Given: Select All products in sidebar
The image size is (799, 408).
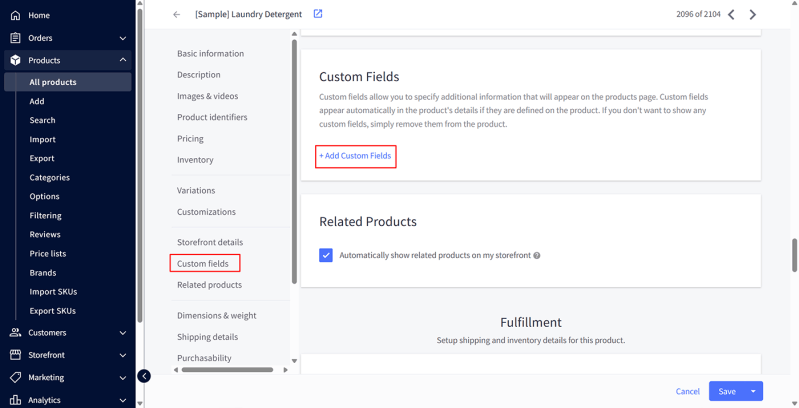Looking at the screenshot, I should coord(68,82).
